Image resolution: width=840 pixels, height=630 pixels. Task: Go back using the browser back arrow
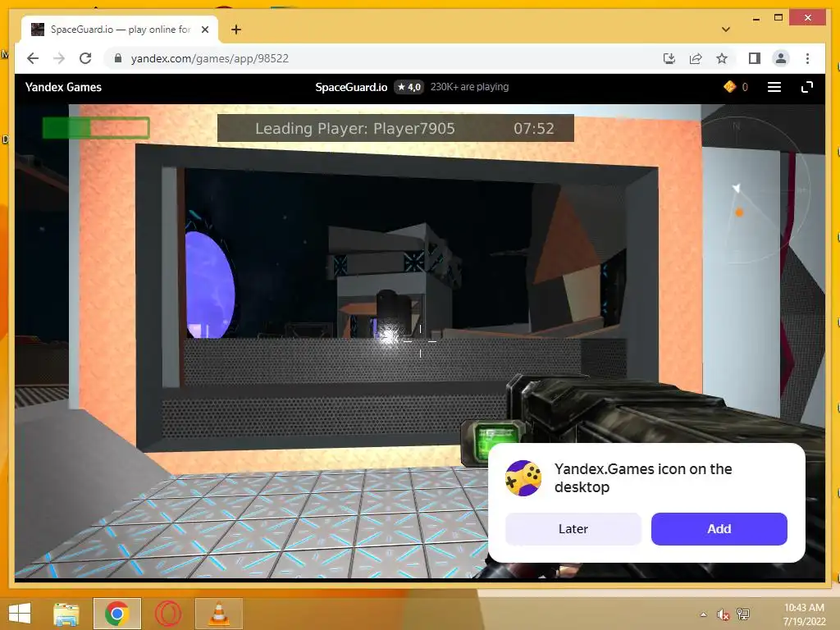(x=33, y=58)
